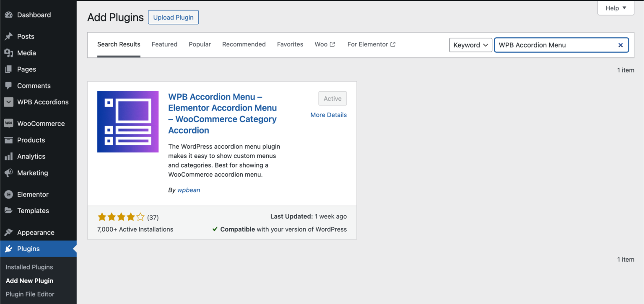644x304 pixels.
Task: Select the Media library icon
Action: [x=9, y=53]
